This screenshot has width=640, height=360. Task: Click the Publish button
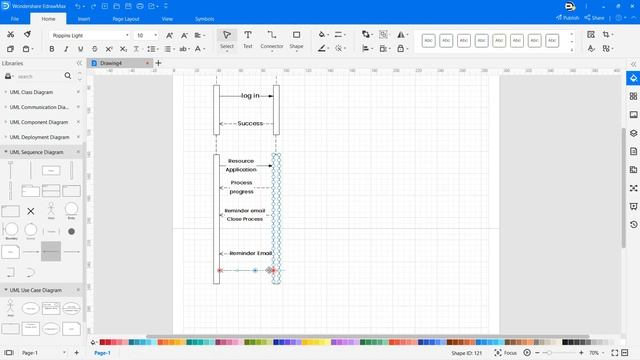point(567,18)
